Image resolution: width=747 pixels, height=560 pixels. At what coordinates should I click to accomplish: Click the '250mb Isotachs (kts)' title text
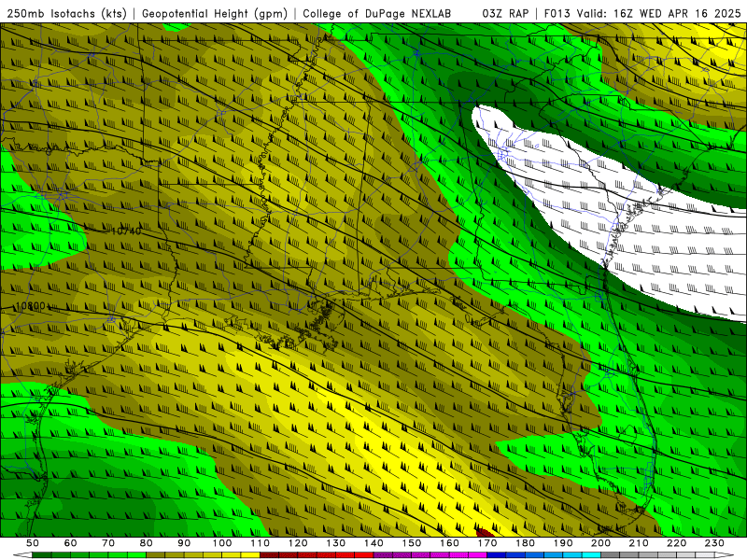point(66,13)
